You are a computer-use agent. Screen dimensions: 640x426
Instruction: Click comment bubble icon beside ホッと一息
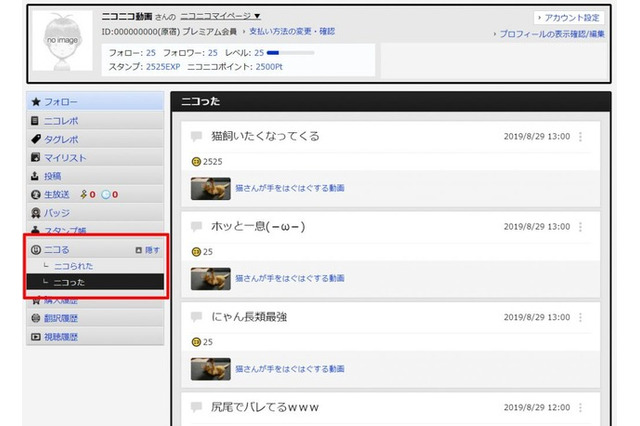(x=196, y=226)
